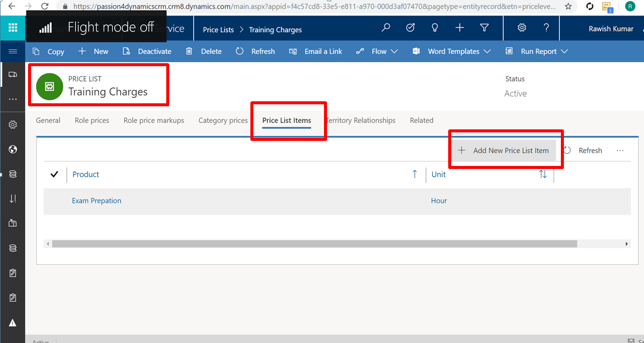Open the app launcher waffle icon
This screenshot has height=343, width=644.
(x=13, y=28)
